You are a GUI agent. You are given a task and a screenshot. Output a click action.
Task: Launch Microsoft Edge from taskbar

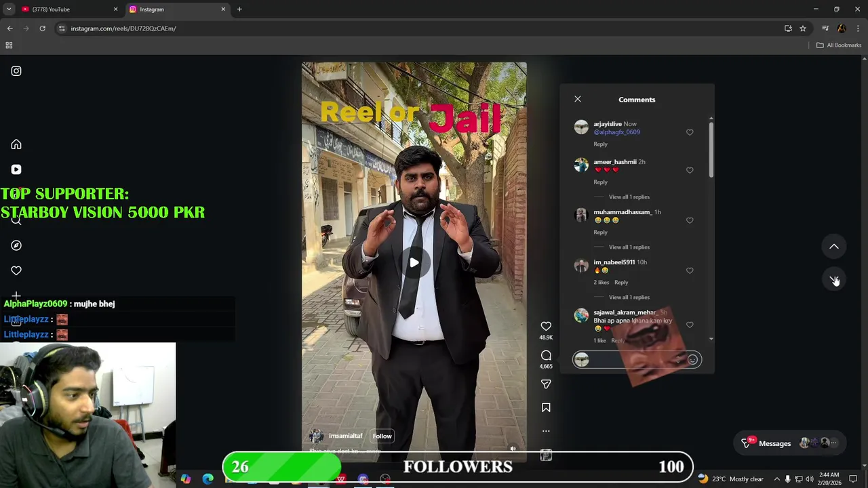tap(208, 479)
